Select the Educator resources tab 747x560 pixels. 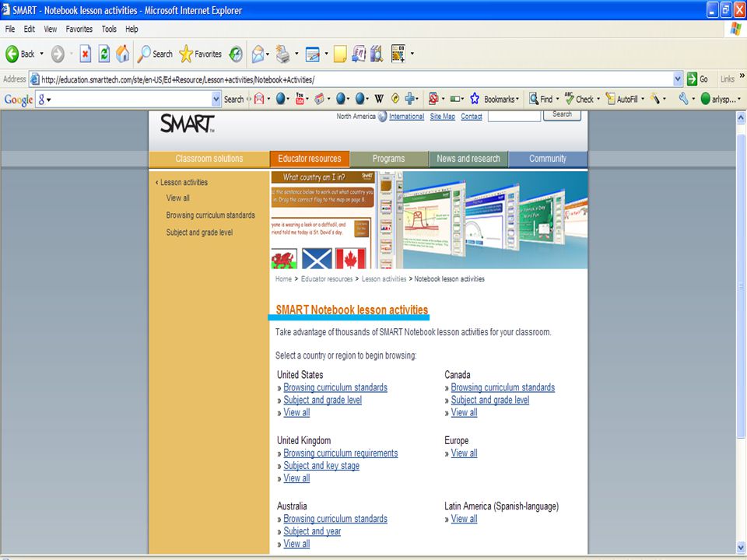[310, 159]
